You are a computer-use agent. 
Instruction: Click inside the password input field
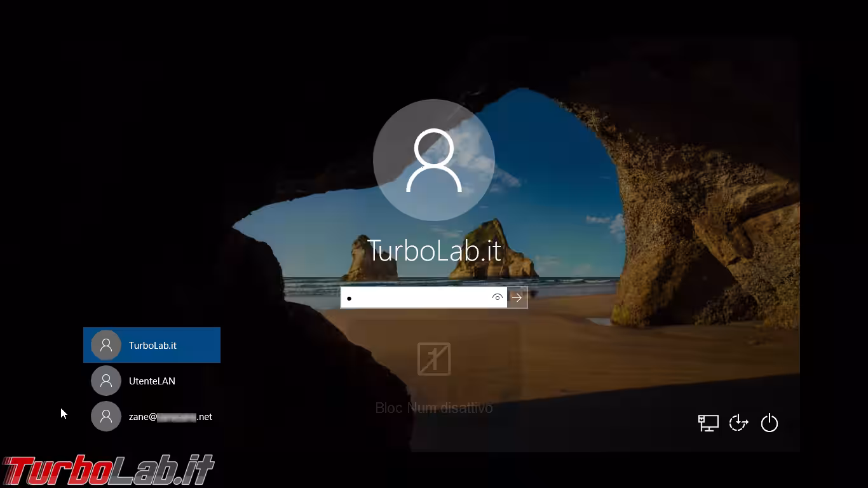click(x=419, y=297)
